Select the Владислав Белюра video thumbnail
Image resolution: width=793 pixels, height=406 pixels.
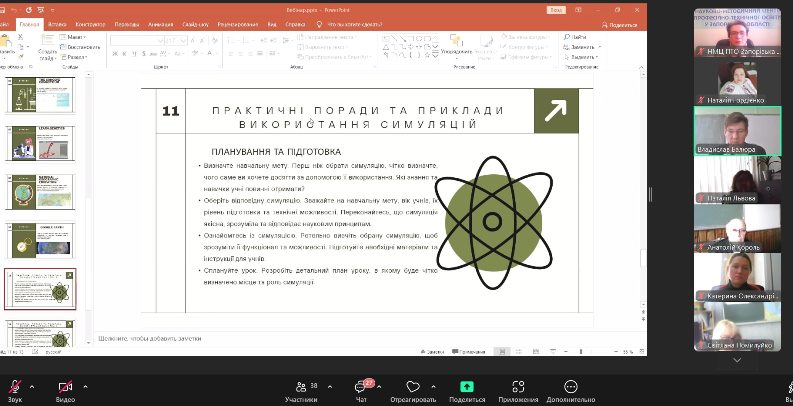[737, 130]
